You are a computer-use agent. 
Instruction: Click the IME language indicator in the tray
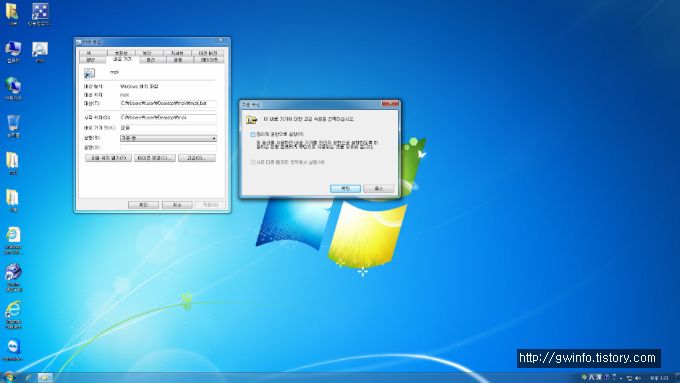[592, 378]
